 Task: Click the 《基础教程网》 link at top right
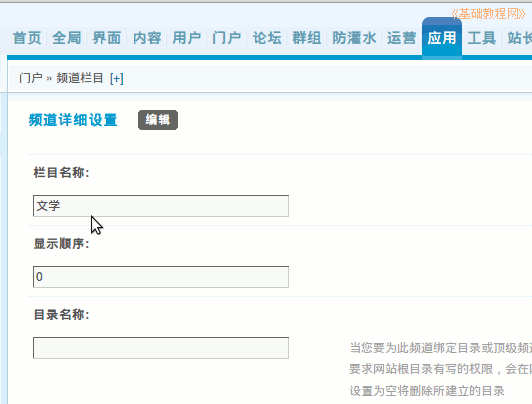[488, 14]
